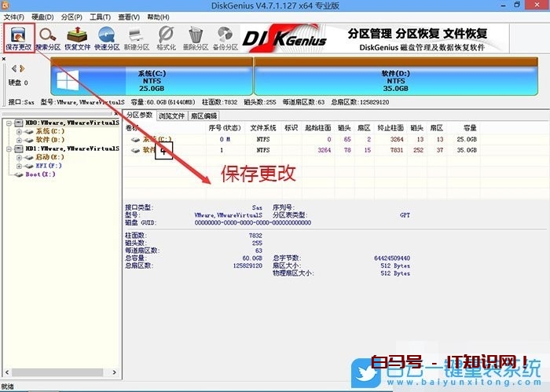Switch to the 扇区编辑 tab
Viewport: 550px width, 392px height.
click(x=203, y=115)
